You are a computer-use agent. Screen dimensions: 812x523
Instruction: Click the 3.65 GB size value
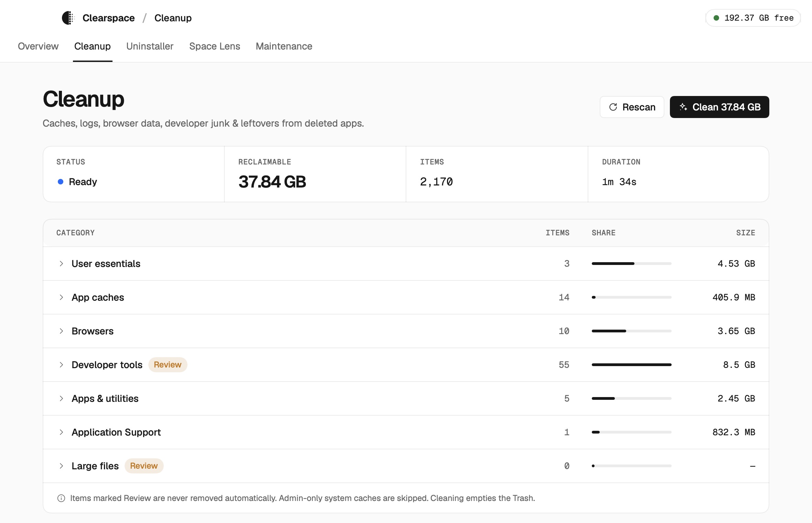[x=736, y=331]
